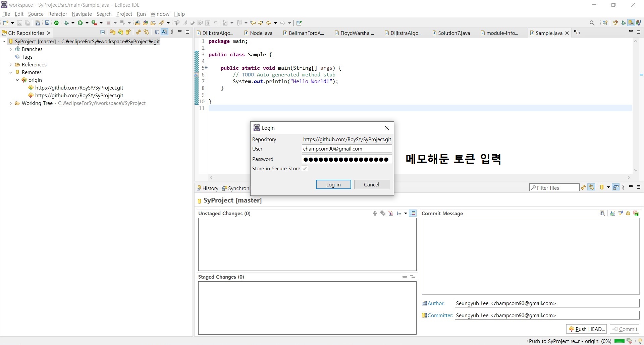Open the Navigate menu
The image size is (644, 345).
82,14
